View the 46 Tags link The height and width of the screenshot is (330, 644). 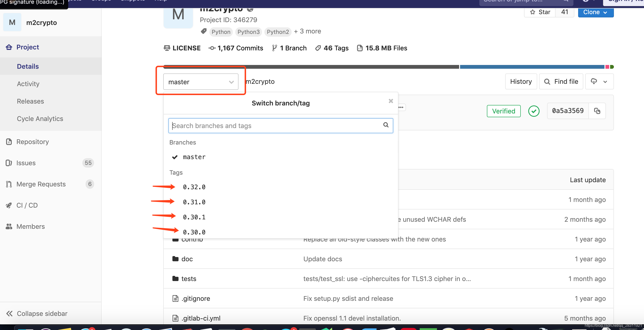click(x=332, y=48)
